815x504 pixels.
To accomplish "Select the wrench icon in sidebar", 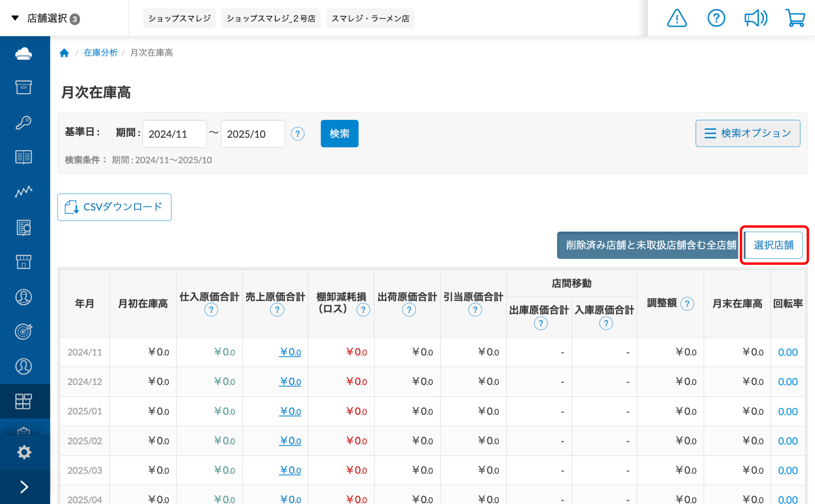I will (x=24, y=123).
